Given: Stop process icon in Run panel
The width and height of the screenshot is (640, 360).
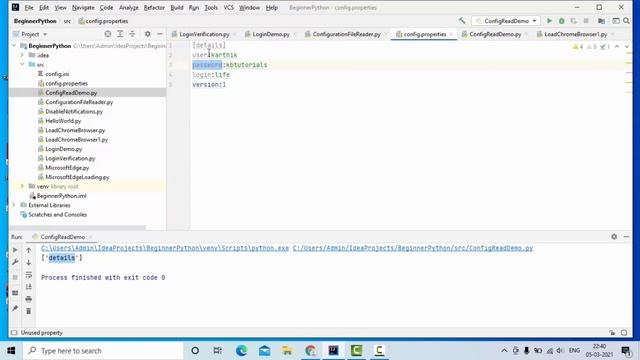Looking at the screenshot, I should coord(15,278).
